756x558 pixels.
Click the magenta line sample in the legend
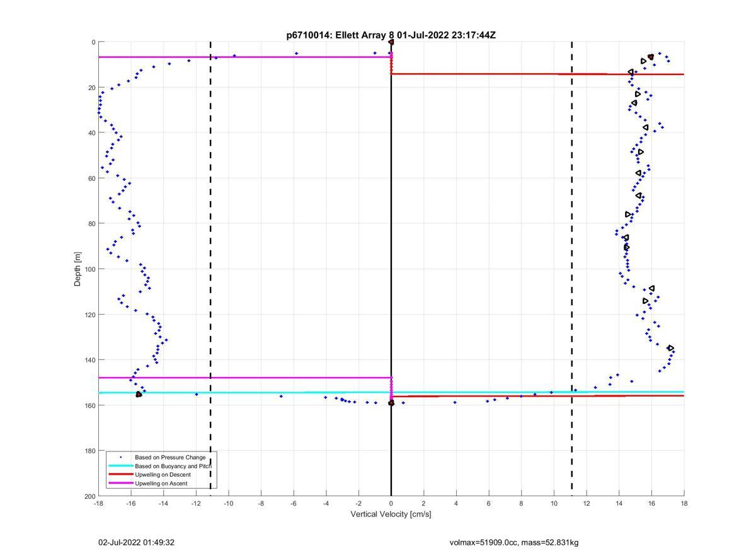pos(120,484)
